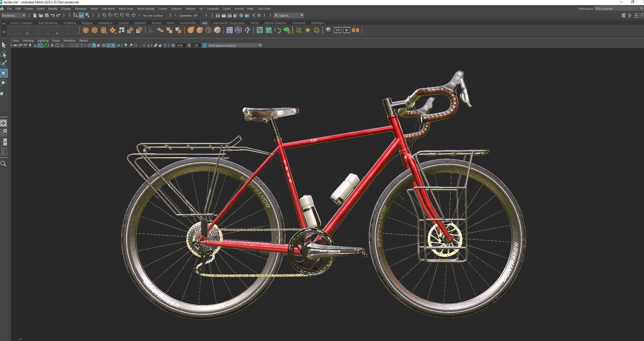
Task: Click the pause viewport icon
Action: (x=259, y=15)
